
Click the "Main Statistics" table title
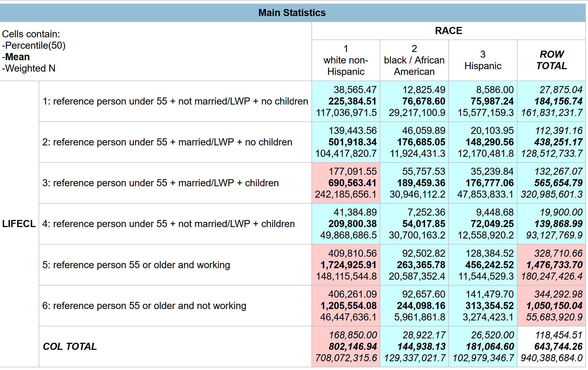coord(292,13)
